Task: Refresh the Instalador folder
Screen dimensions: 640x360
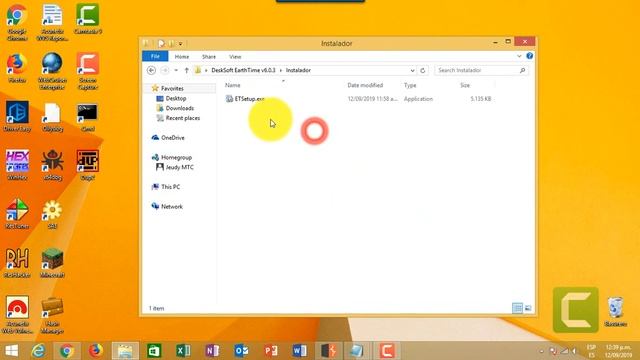Action: tap(423, 70)
